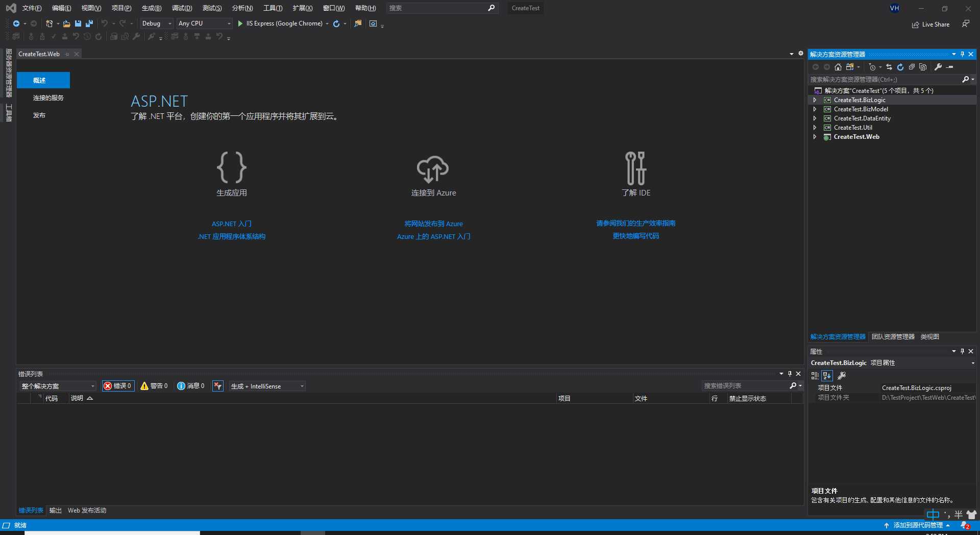Click Collapse All icon in Solution Explorer

(x=912, y=67)
